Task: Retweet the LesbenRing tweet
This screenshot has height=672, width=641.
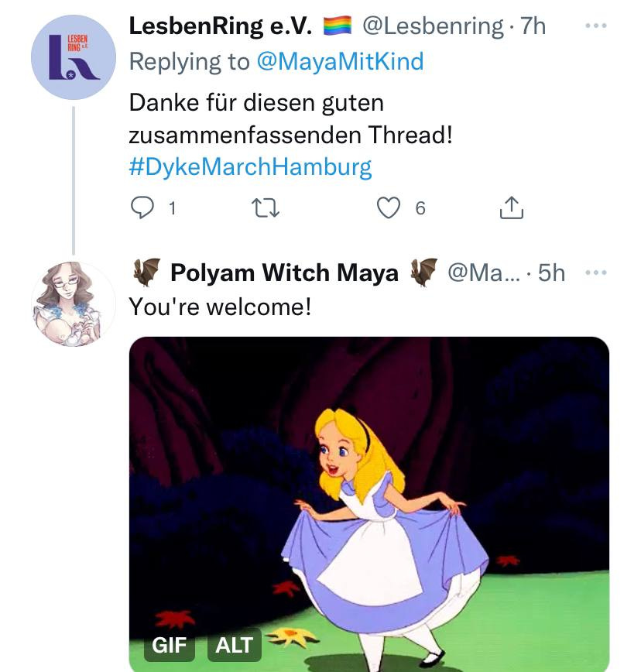Action: click(266, 208)
